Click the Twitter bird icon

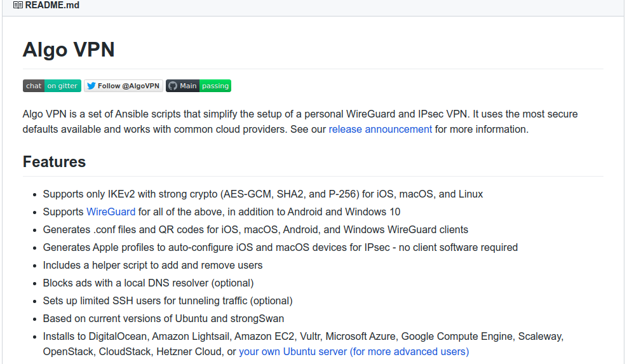pyautogui.click(x=91, y=86)
